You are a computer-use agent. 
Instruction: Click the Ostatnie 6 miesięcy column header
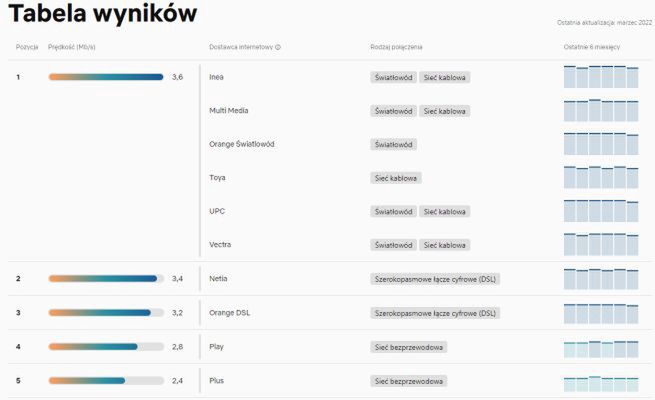coord(591,47)
